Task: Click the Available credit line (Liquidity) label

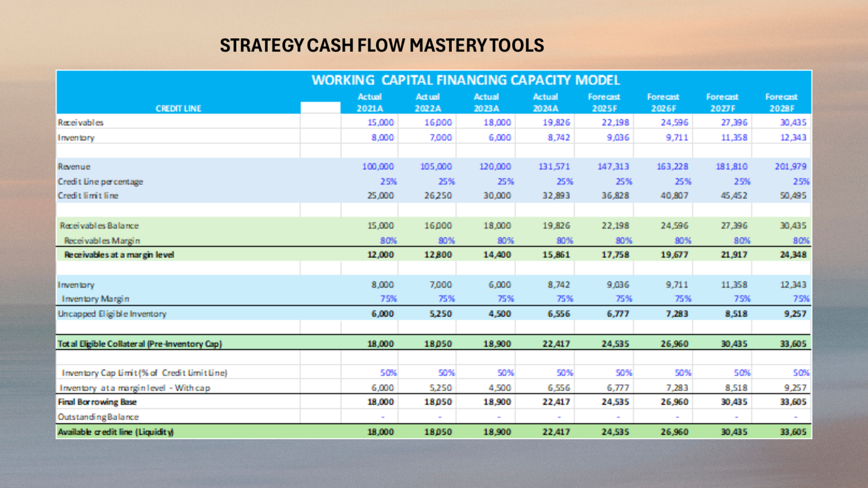Action: tap(115, 432)
